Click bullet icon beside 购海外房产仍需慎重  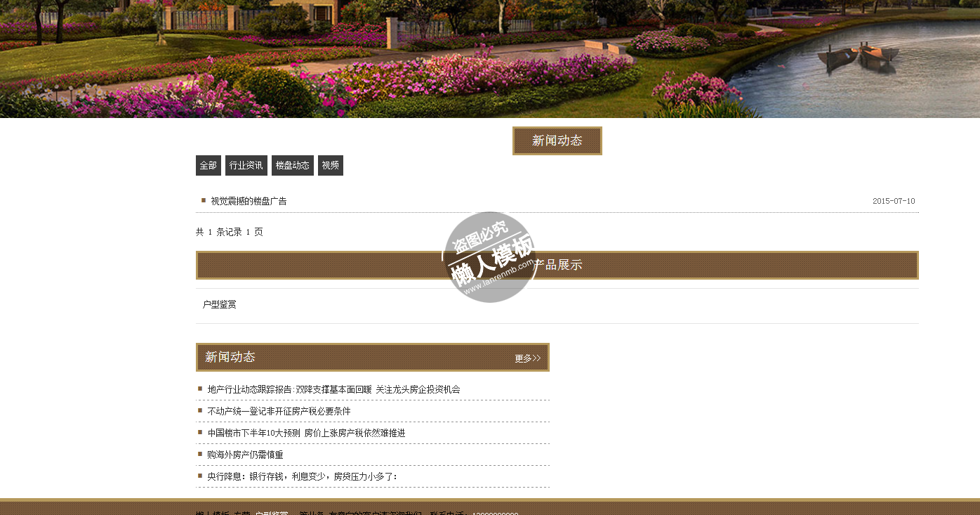pos(200,454)
